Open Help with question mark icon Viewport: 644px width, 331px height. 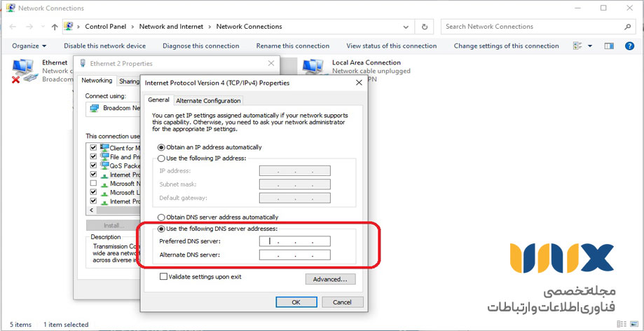coord(629,46)
